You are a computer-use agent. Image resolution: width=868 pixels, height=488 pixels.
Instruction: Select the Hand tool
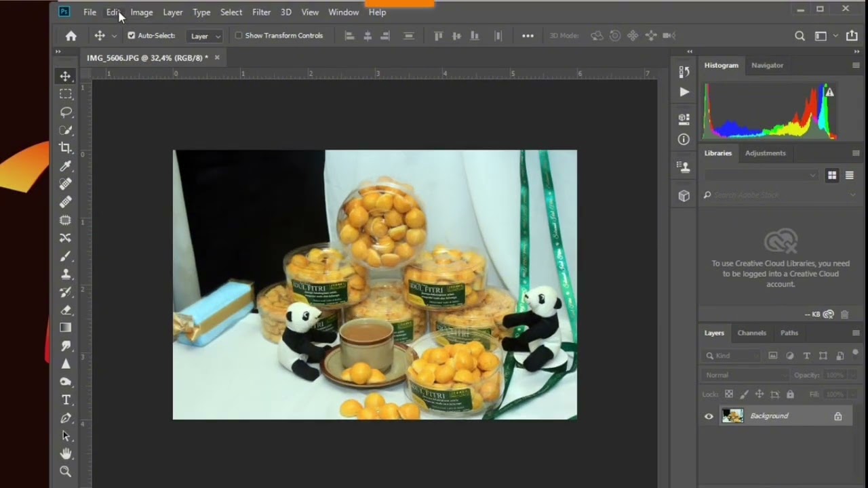66,453
